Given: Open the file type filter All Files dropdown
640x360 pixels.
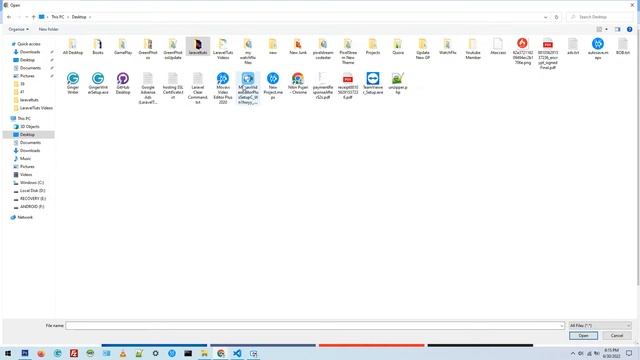Looking at the screenshot, I should pyautogui.click(x=600, y=326).
